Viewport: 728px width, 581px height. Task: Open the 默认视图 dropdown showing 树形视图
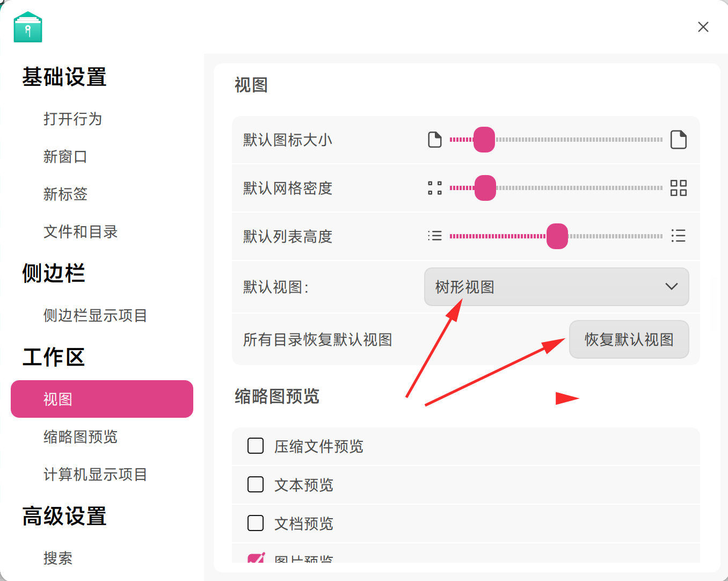tap(557, 287)
